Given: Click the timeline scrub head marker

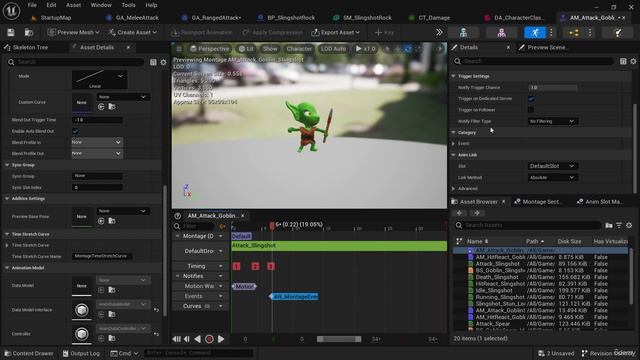Looking at the screenshot, I should [x=272, y=225].
